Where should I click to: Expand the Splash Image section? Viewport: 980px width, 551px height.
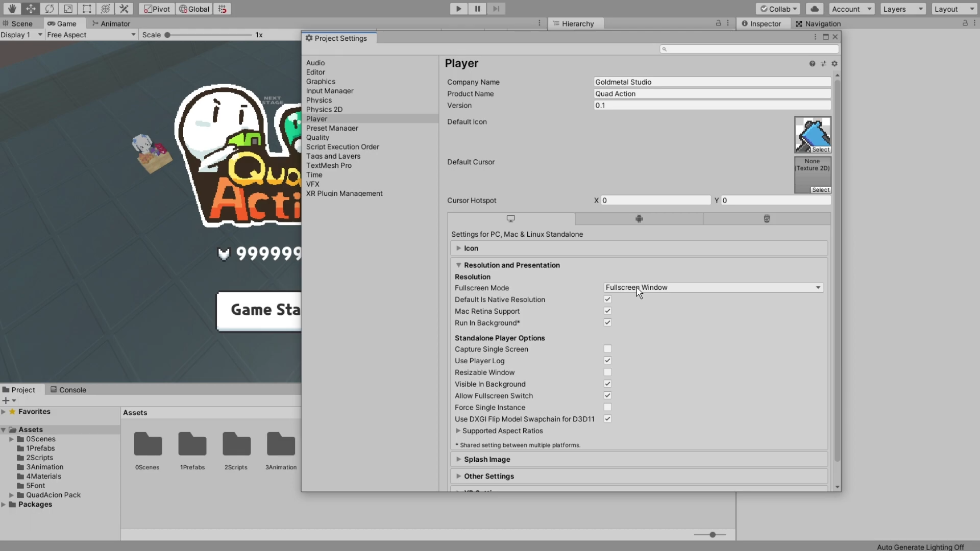coord(486,459)
